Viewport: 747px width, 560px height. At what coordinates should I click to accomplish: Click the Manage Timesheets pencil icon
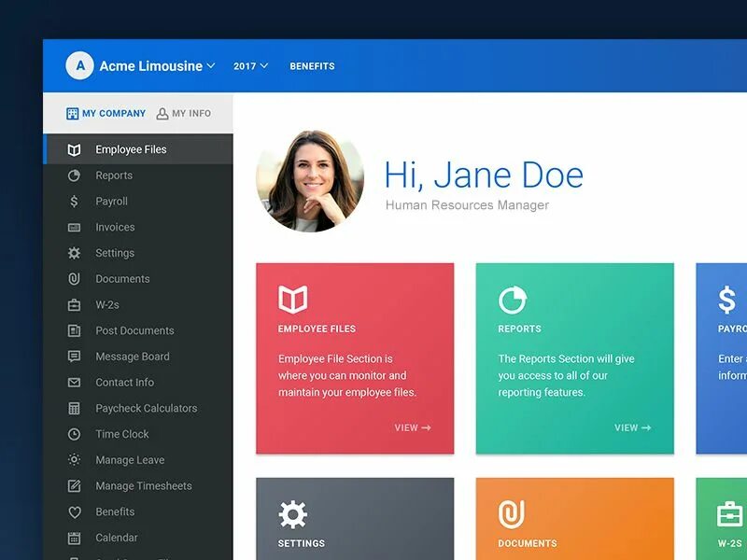point(74,486)
